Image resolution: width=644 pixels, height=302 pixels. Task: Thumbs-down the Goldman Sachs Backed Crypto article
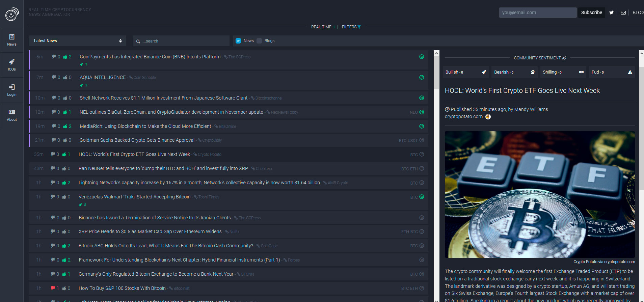[x=54, y=140]
